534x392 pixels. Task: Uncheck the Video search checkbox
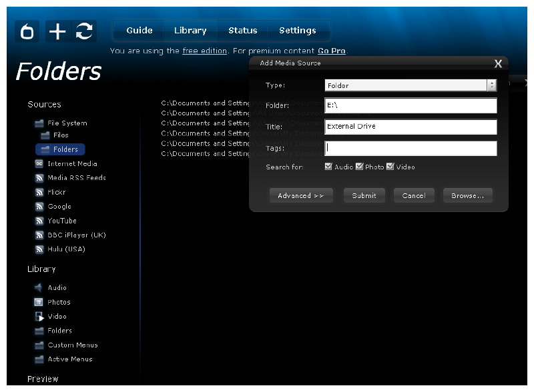[390, 167]
